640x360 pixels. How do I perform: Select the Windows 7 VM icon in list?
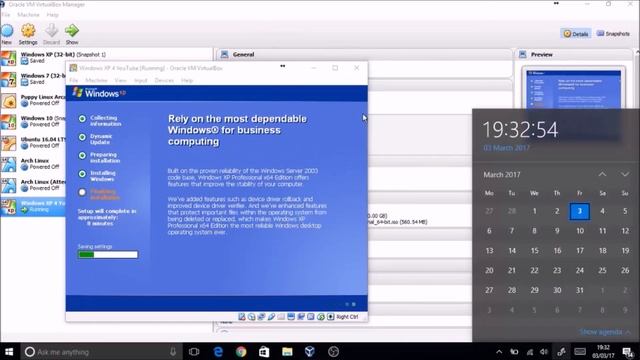tap(9, 79)
